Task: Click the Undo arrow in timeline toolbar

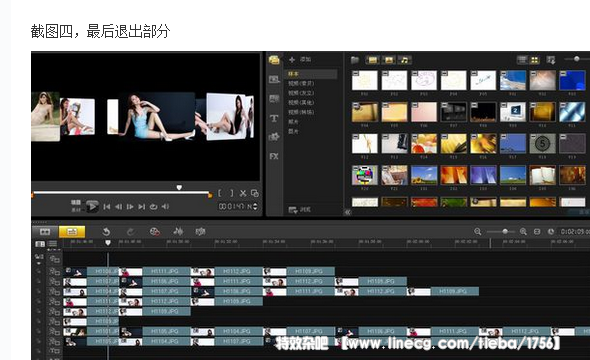Action: (106, 232)
